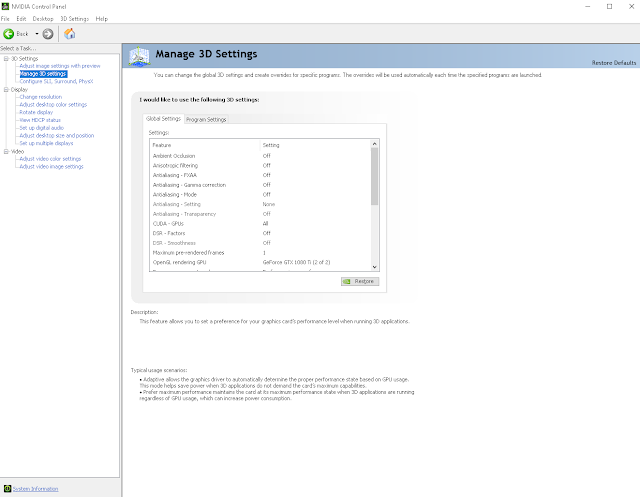This screenshot has width=640, height=497.
Task: Open the Back history dropdown arrow
Action: point(37,34)
